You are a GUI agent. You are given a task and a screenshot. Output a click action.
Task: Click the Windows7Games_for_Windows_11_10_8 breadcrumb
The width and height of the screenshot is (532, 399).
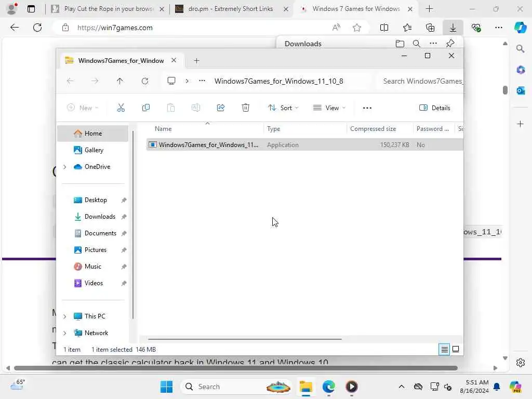pos(279,81)
